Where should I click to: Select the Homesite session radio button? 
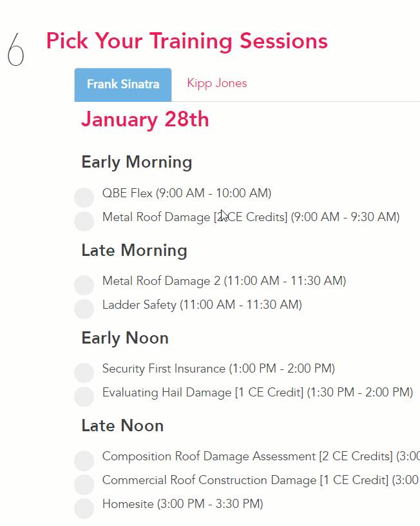(84, 508)
